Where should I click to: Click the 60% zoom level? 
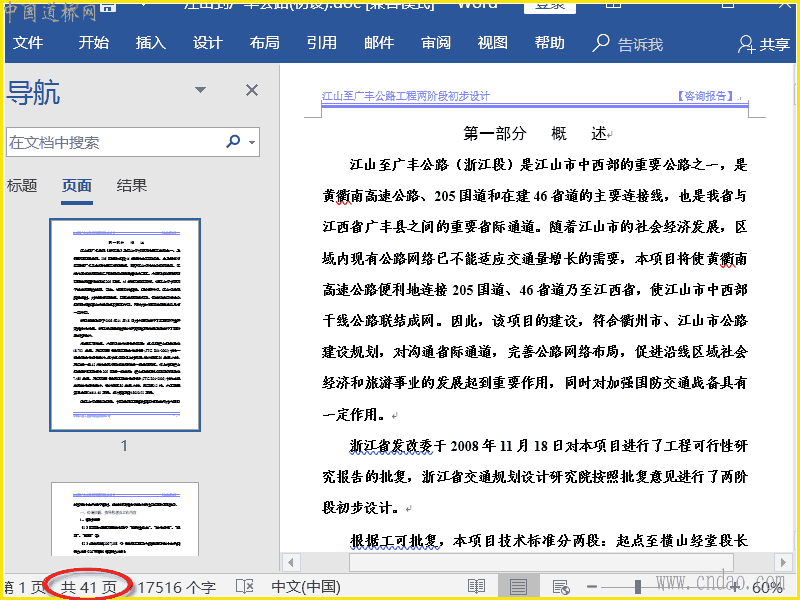click(767, 588)
